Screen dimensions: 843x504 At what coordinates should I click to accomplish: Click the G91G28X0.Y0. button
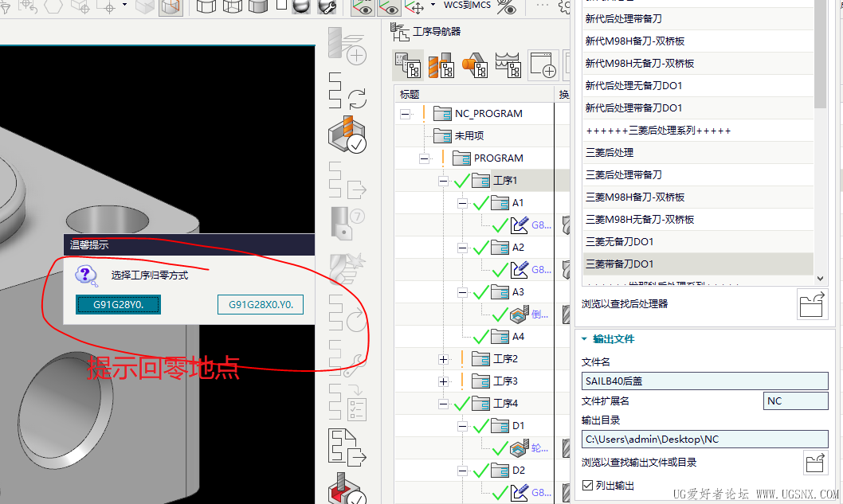click(261, 303)
